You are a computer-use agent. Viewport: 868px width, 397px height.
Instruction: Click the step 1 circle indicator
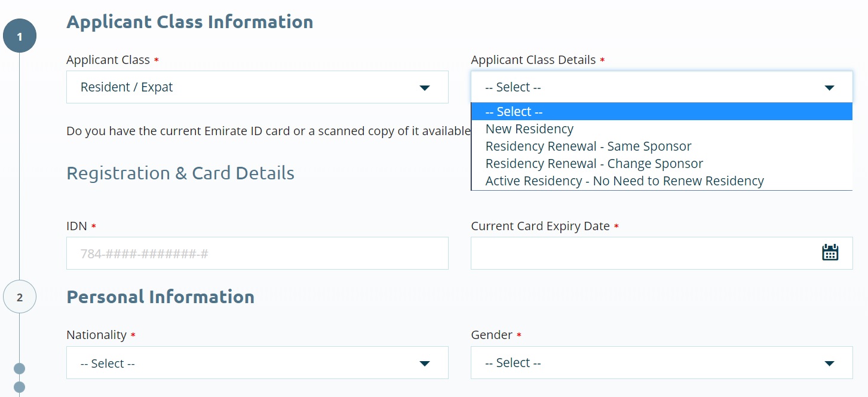coord(19,35)
